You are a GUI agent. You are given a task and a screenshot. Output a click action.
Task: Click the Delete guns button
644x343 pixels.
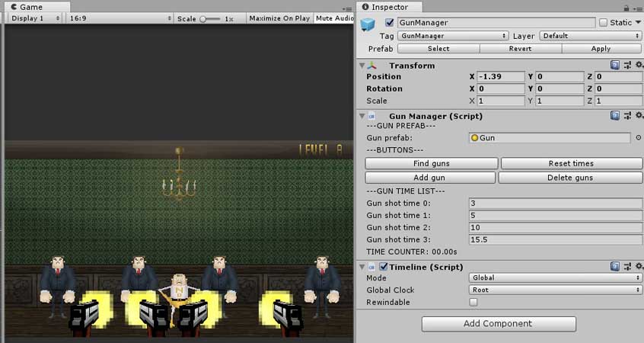point(570,178)
